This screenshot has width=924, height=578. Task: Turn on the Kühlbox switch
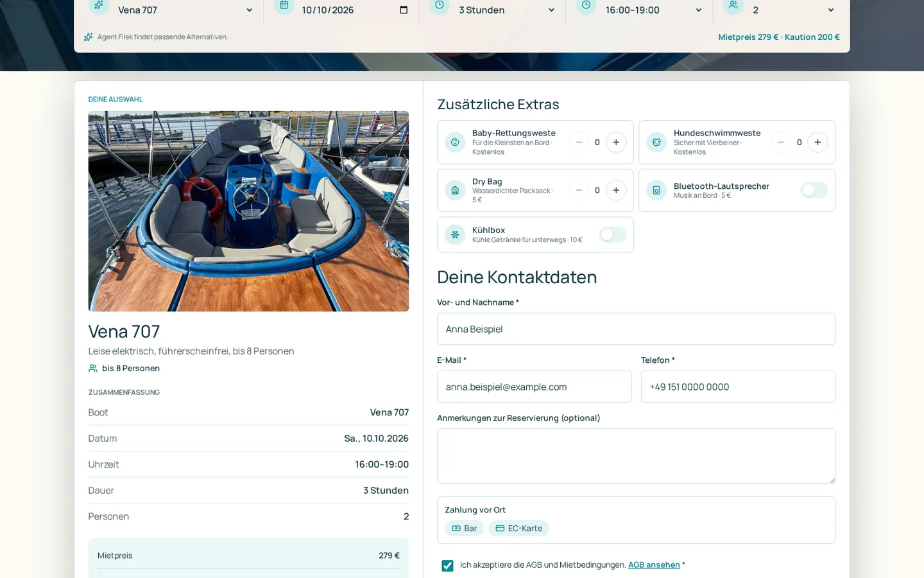click(x=613, y=235)
